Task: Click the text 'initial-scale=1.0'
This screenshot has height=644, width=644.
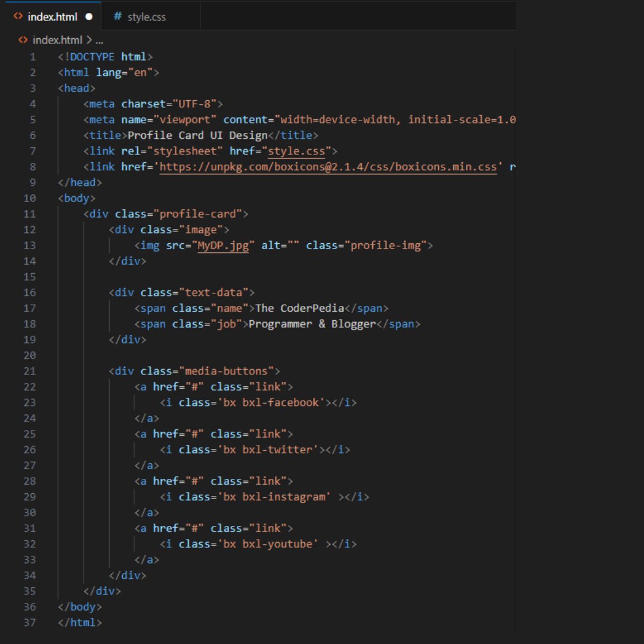Action: [462, 119]
